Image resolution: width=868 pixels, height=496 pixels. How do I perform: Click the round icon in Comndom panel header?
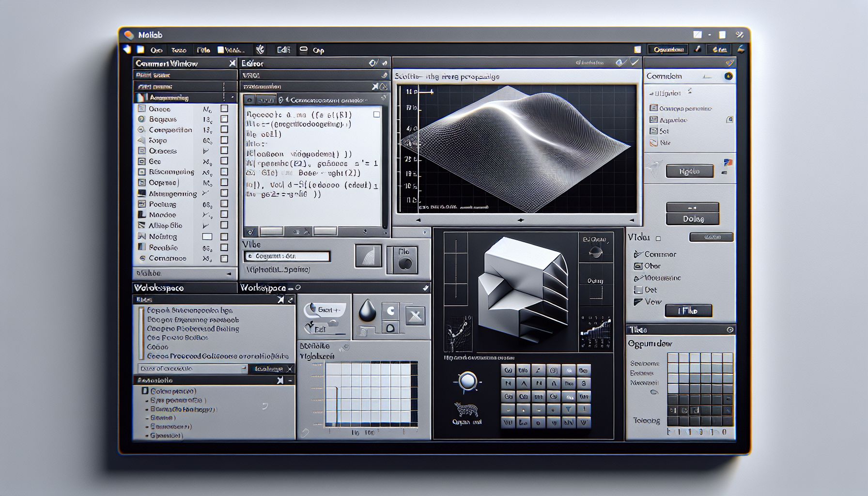pos(728,76)
